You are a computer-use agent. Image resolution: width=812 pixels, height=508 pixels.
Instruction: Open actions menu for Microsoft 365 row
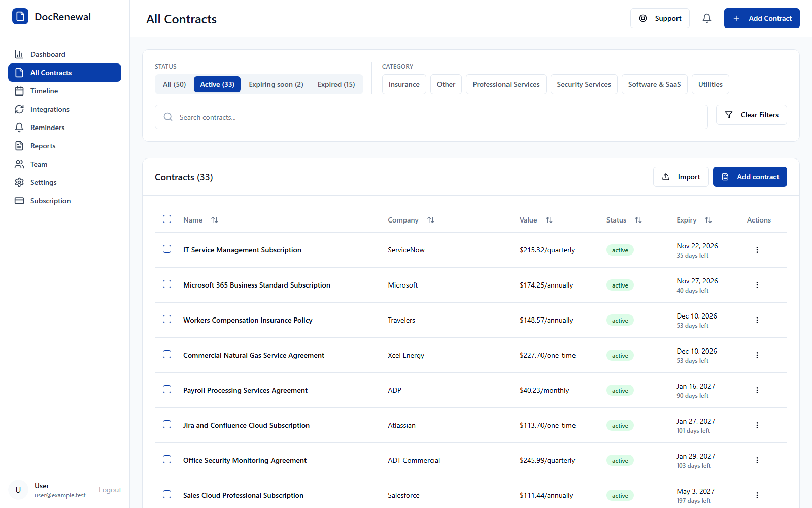[x=757, y=285]
